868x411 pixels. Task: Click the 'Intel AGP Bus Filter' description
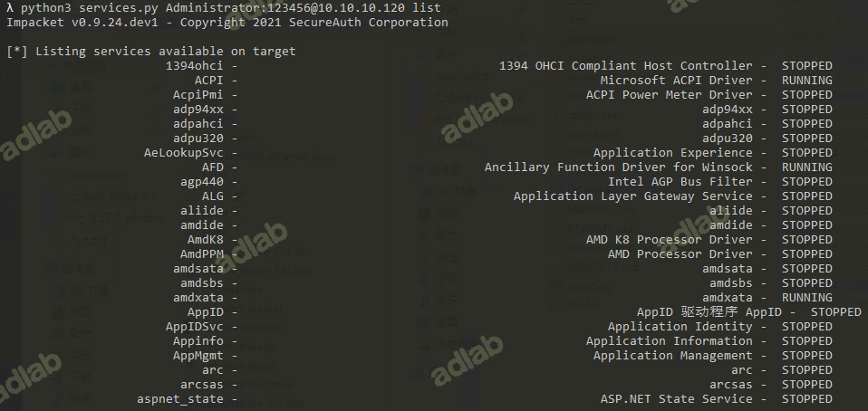[680, 181]
